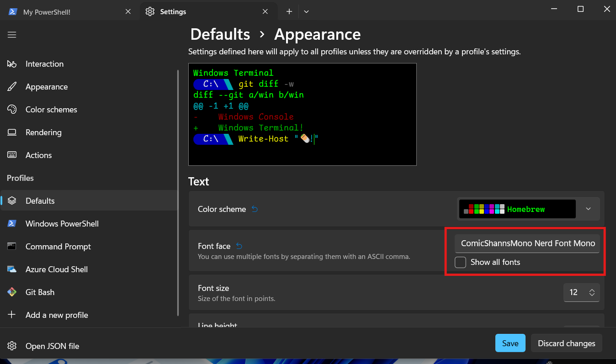Click the Open JSON file gear icon
The height and width of the screenshot is (364, 616).
click(12, 346)
